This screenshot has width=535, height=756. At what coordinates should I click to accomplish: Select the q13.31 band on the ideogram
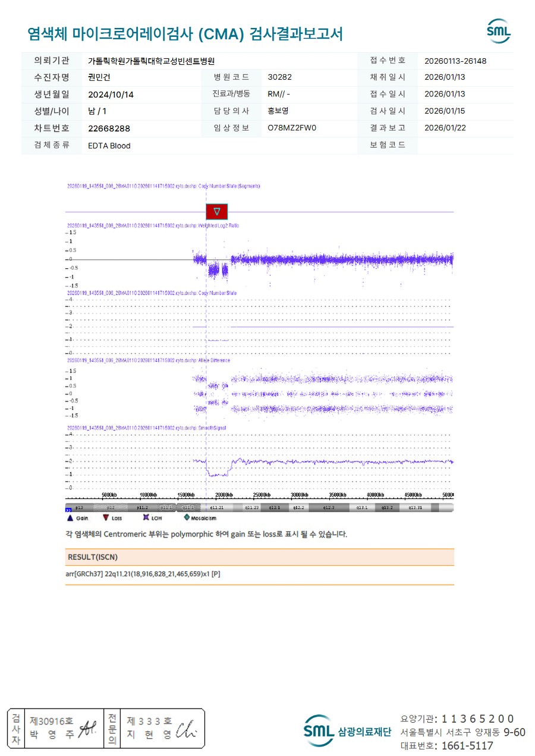pyautogui.click(x=415, y=508)
